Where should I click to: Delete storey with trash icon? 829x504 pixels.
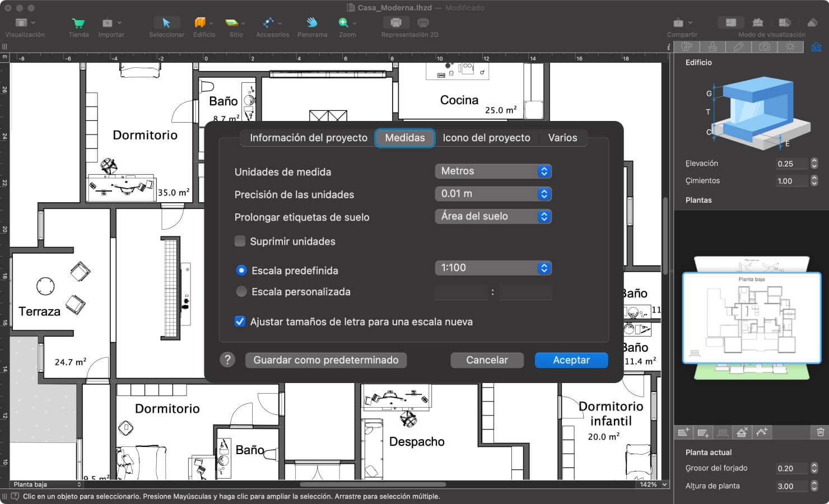[820, 432]
